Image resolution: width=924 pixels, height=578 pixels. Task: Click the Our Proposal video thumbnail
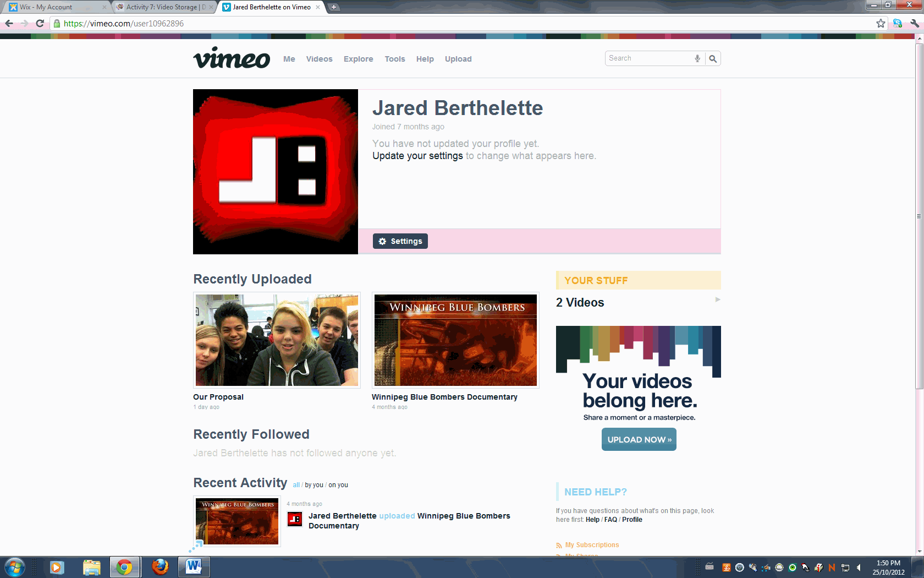[x=277, y=340]
